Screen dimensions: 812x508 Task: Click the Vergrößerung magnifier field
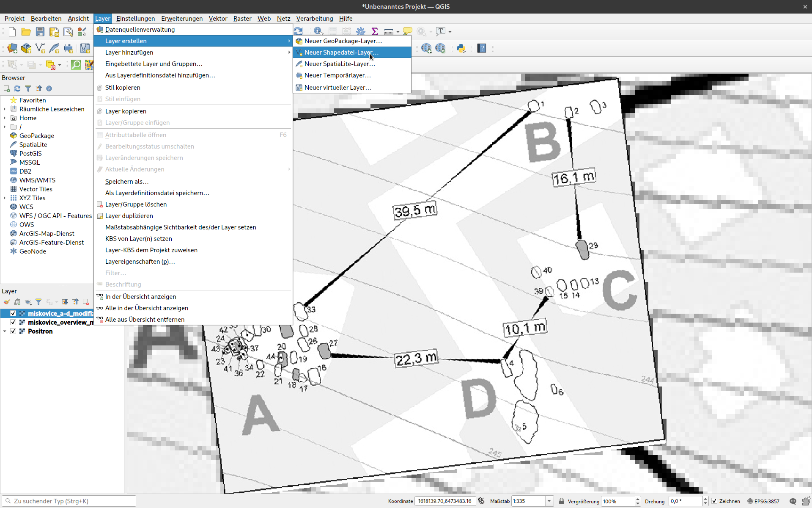[x=618, y=501]
